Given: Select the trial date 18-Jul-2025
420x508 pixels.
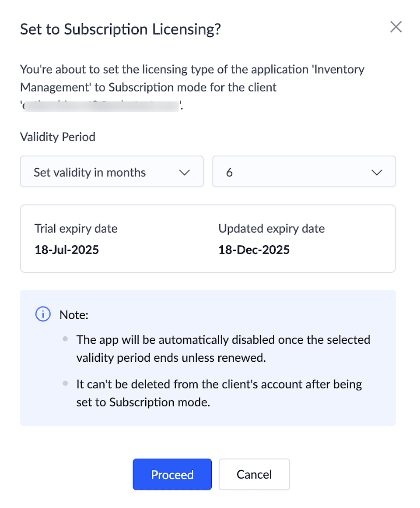Looking at the screenshot, I should (66, 250).
